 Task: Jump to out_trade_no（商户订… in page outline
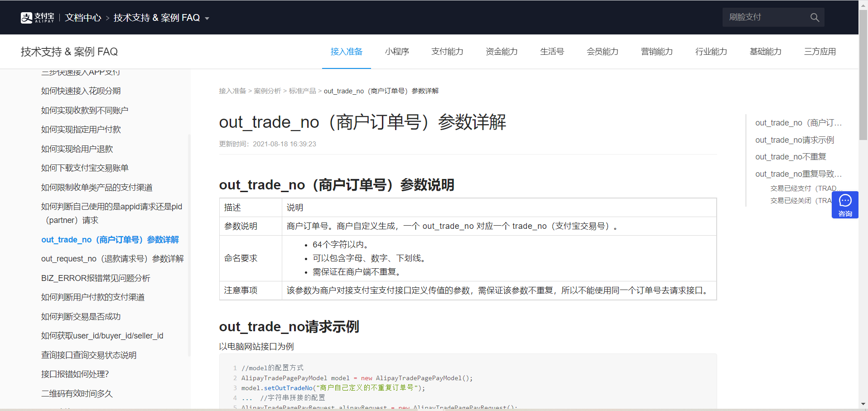tap(799, 123)
